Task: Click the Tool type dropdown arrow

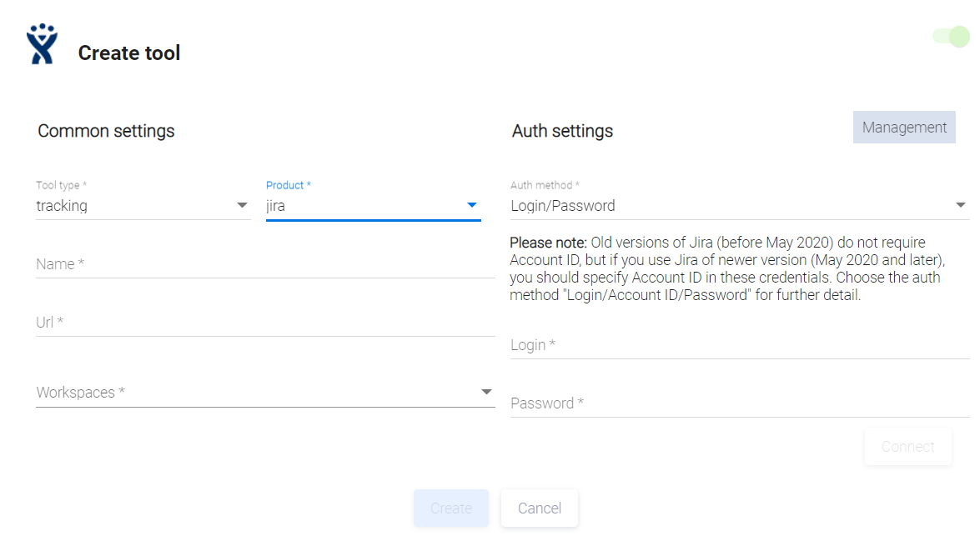Action: tap(242, 205)
